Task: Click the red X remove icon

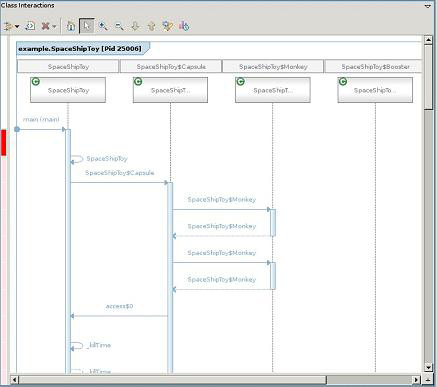Action: tap(46, 26)
